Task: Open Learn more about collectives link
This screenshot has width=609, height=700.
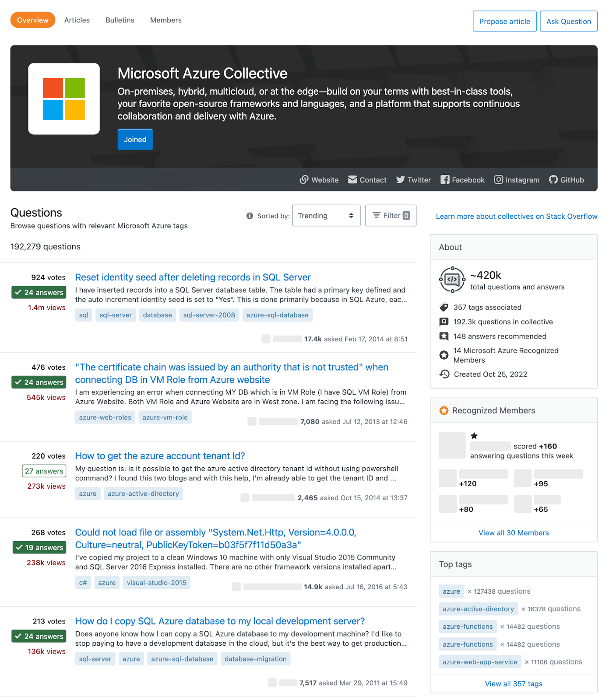Action: [517, 216]
